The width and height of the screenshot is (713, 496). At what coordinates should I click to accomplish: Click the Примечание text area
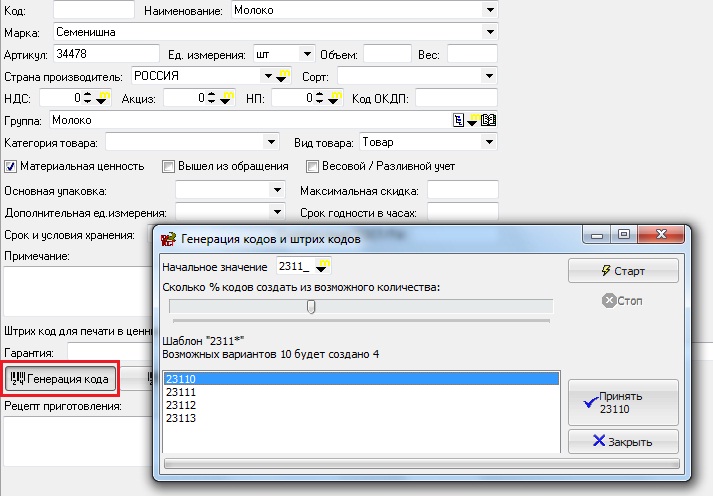pyautogui.click(x=78, y=291)
